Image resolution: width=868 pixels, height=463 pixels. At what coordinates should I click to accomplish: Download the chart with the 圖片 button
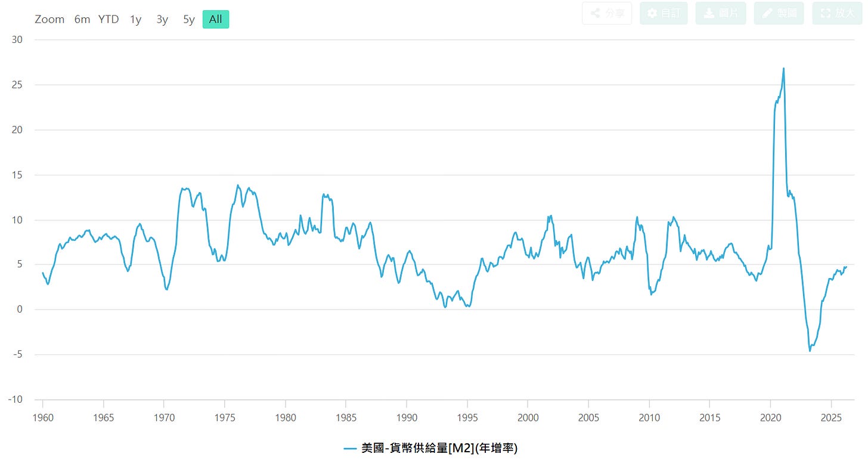[x=721, y=13]
